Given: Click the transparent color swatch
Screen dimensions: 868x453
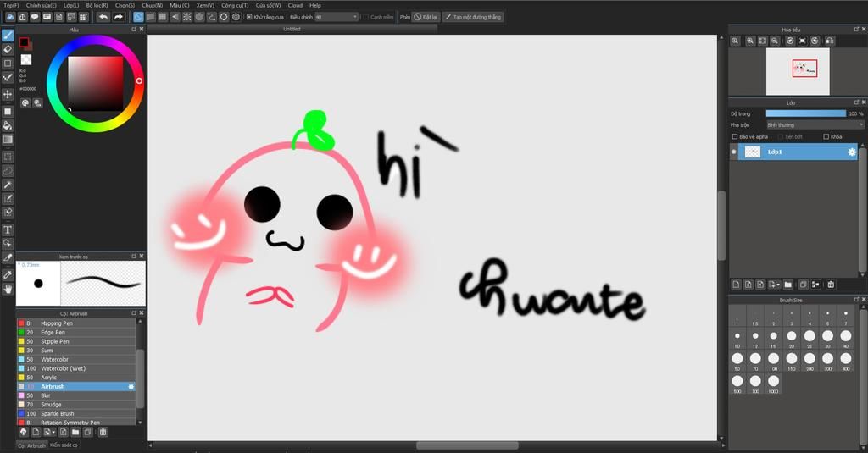Looking at the screenshot, I should point(26,59).
